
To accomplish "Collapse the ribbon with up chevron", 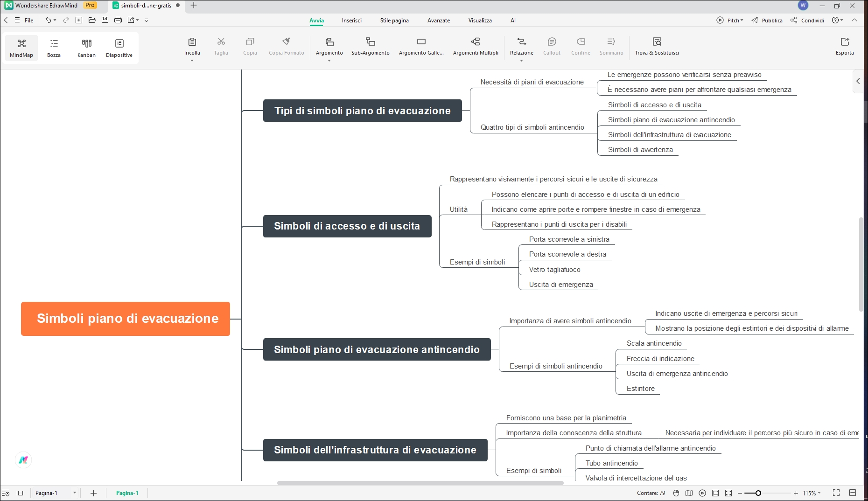I will [x=854, y=20].
